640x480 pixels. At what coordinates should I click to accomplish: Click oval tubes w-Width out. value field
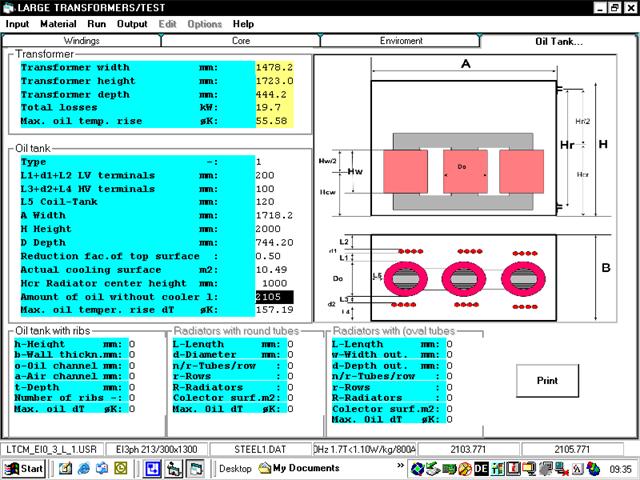(x=449, y=355)
